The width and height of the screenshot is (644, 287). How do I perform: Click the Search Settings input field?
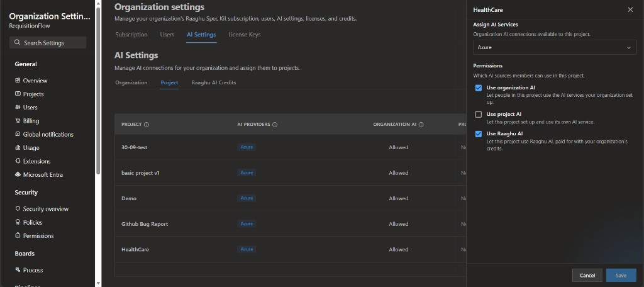tap(48, 43)
